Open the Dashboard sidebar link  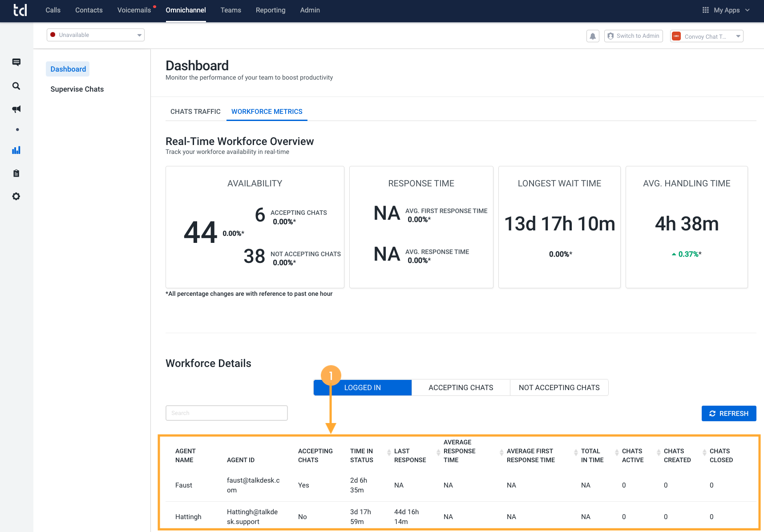click(68, 69)
